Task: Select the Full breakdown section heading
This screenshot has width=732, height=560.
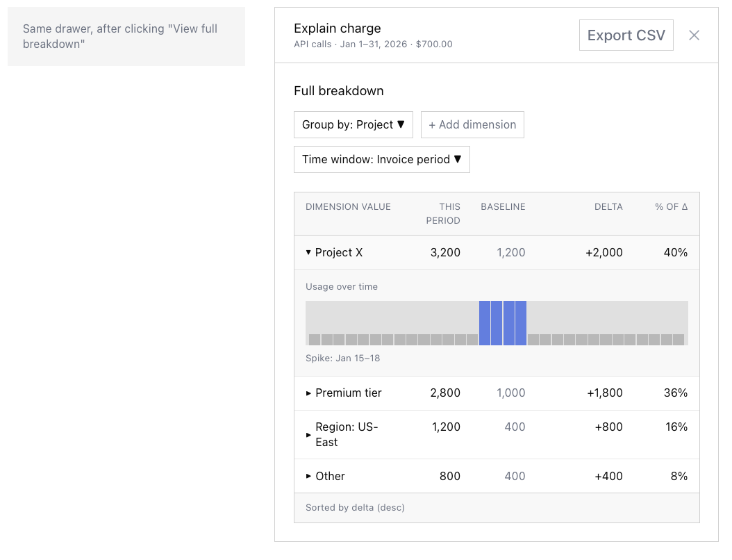Action: [x=338, y=90]
